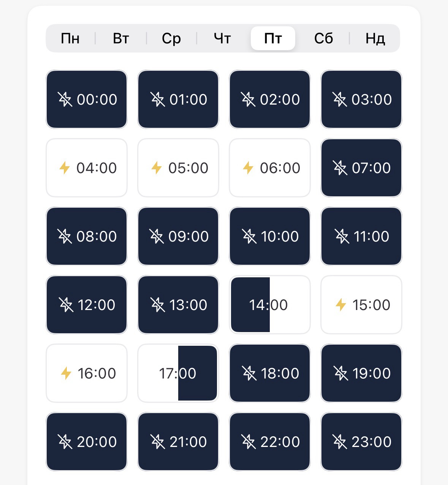Click the yellow lightning bolt beside 06:00

point(248,168)
